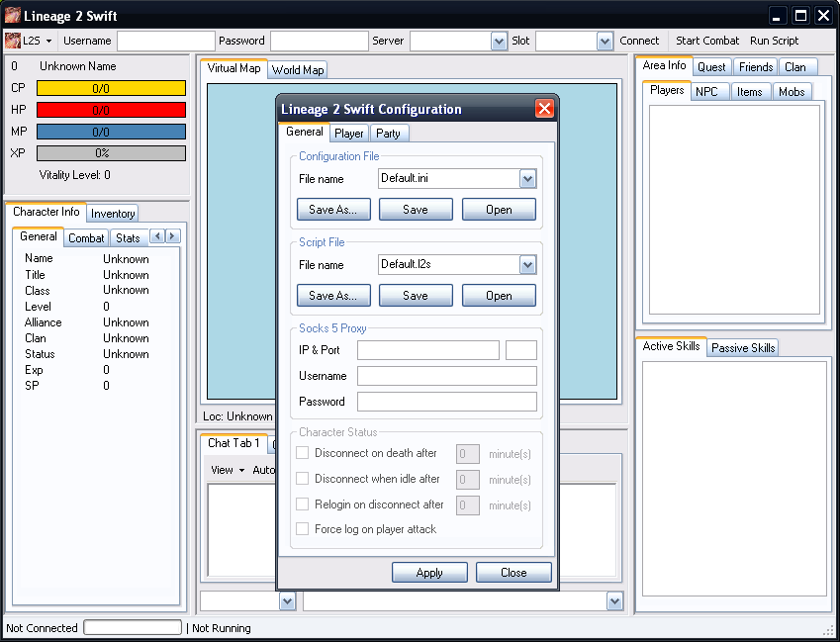Expand the Slot dropdown
This screenshot has height=642, width=840.
[x=605, y=42]
